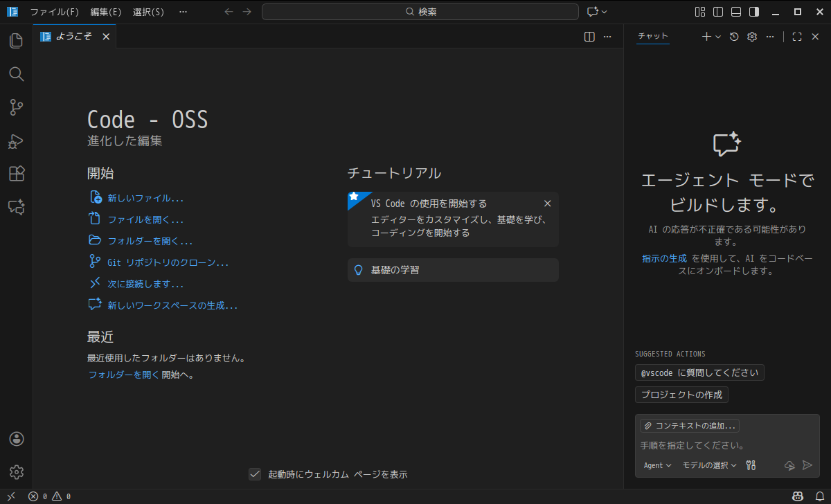Click the remote window status bar icon
Screen dimensions: 831x504
pos(10,496)
